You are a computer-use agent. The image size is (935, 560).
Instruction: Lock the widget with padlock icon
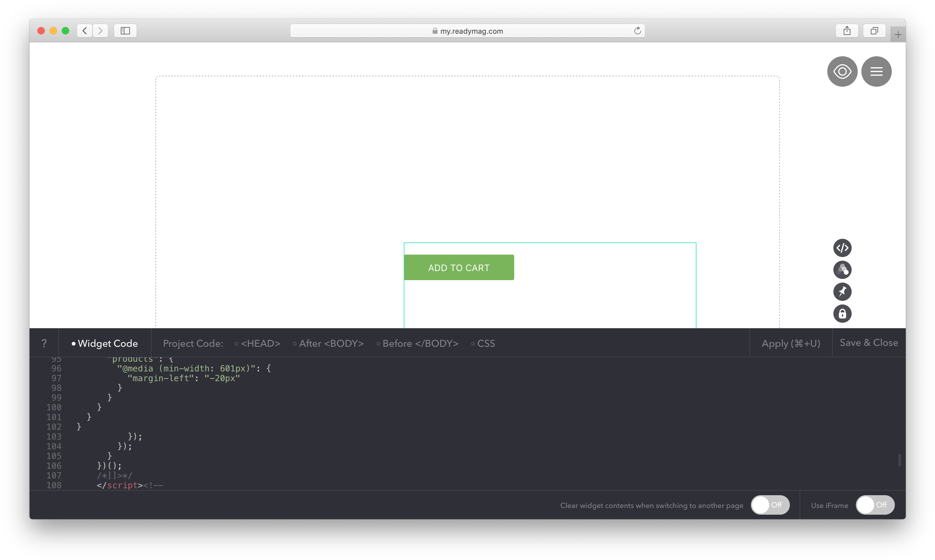(x=842, y=314)
